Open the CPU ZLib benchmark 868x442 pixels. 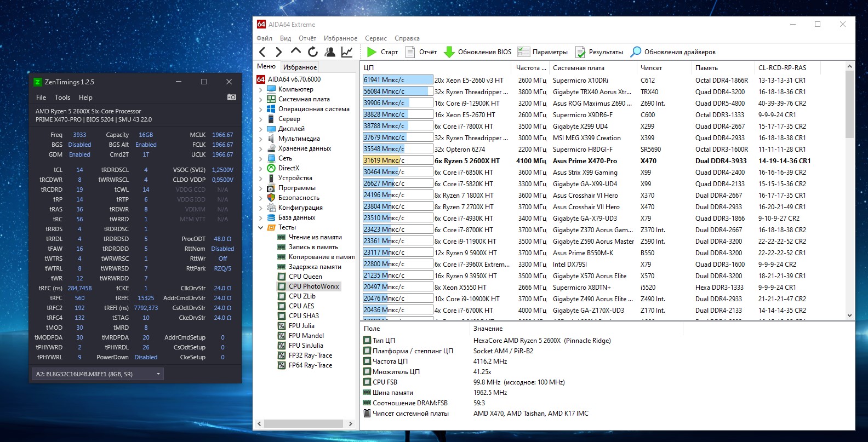(x=302, y=296)
